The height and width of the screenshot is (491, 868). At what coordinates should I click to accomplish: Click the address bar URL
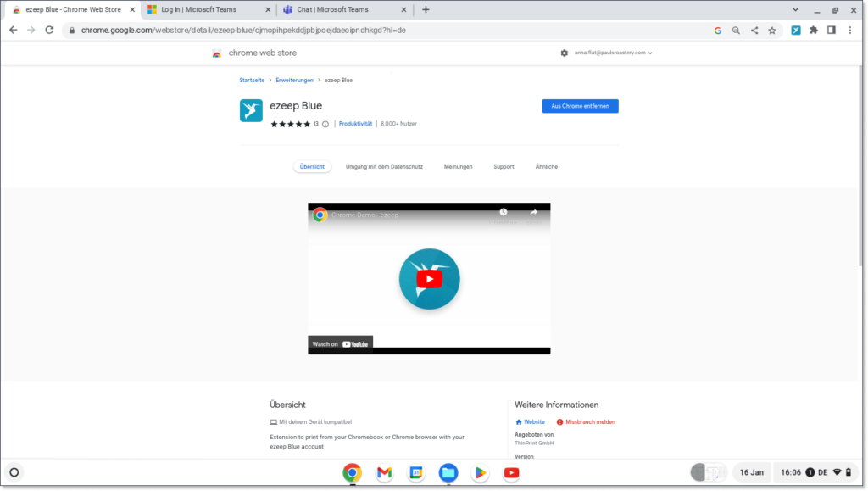[x=243, y=30]
